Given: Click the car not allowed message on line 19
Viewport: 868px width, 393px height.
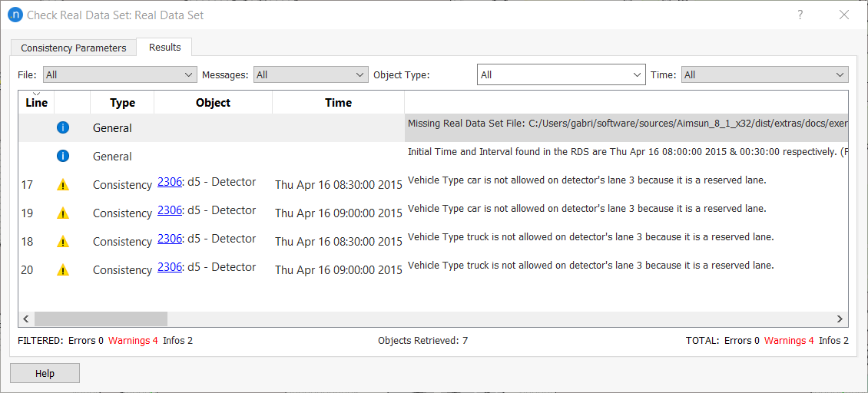Looking at the screenshot, I should point(587,209).
